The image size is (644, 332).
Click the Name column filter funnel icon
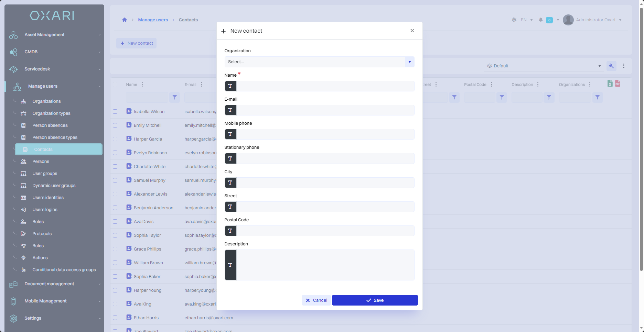175,98
